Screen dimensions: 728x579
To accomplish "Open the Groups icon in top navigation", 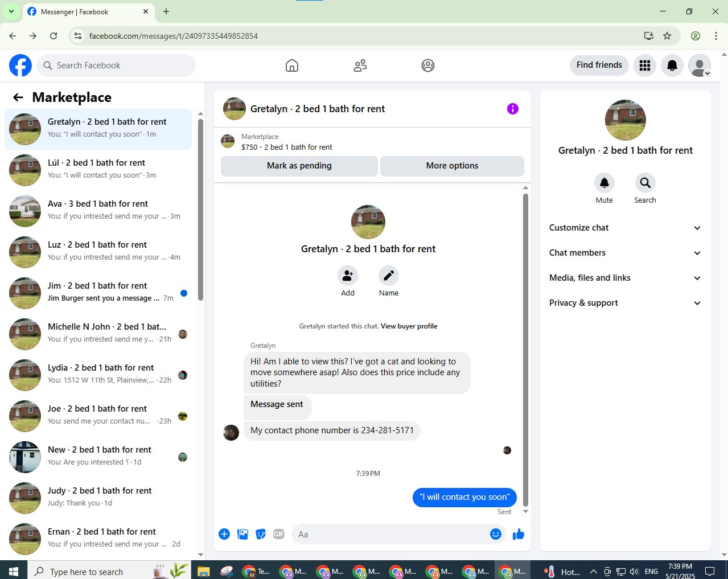I will coord(428,65).
